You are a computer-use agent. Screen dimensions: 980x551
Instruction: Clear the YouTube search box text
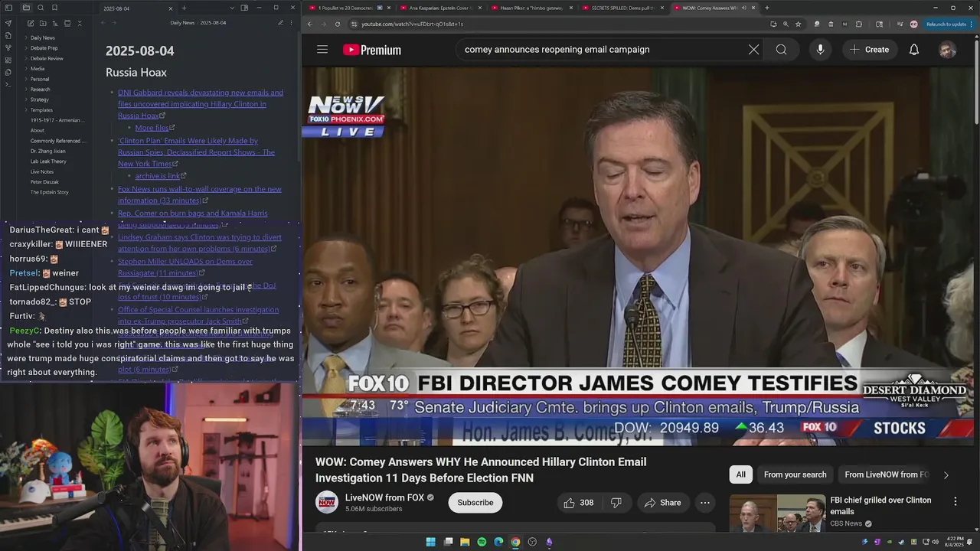coord(753,50)
